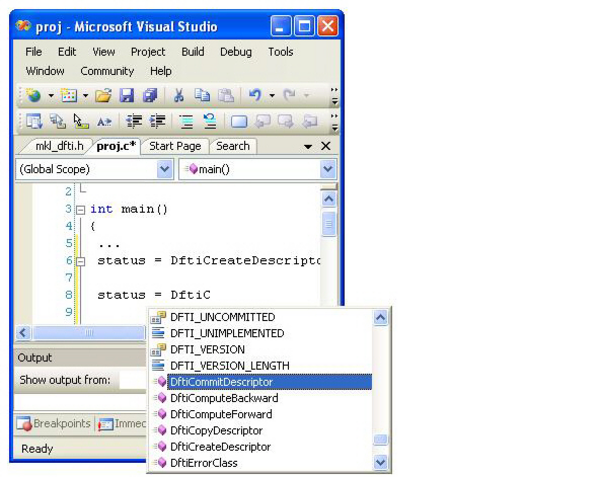Screen dimensions: 600x477
Task: Click the Clear Bookmarks icon
Action: (310, 121)
